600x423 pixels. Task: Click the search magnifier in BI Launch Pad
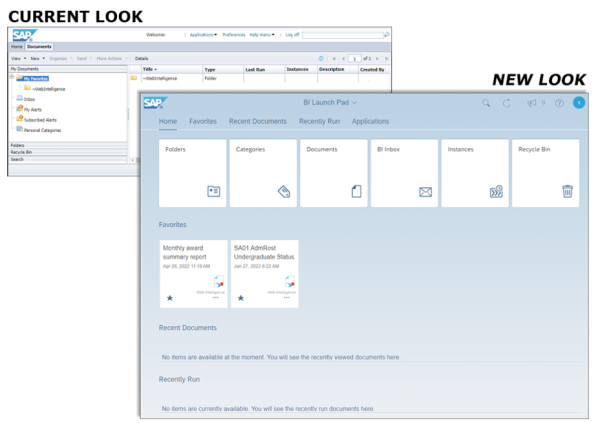486,103
